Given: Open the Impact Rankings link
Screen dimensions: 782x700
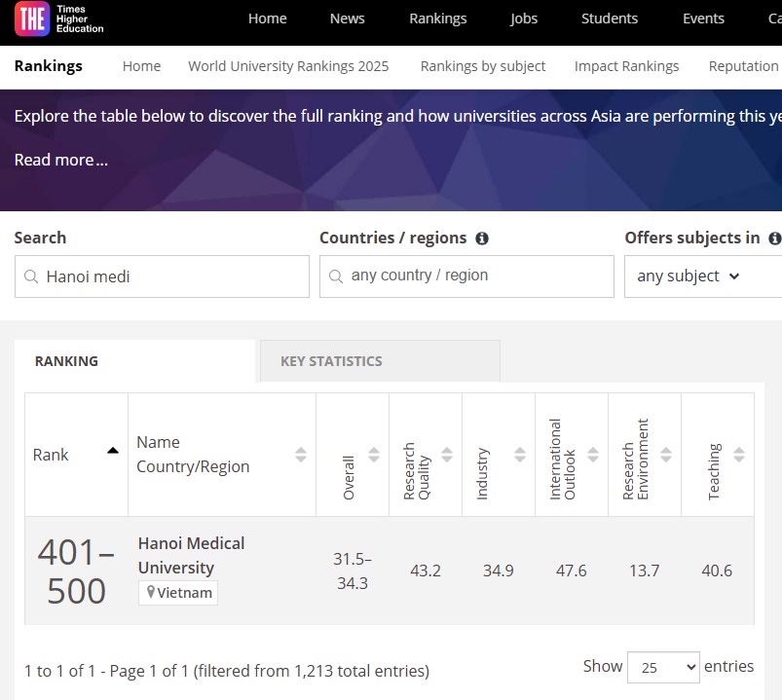Looking at the screenshot, I should (x=626, y=66).
